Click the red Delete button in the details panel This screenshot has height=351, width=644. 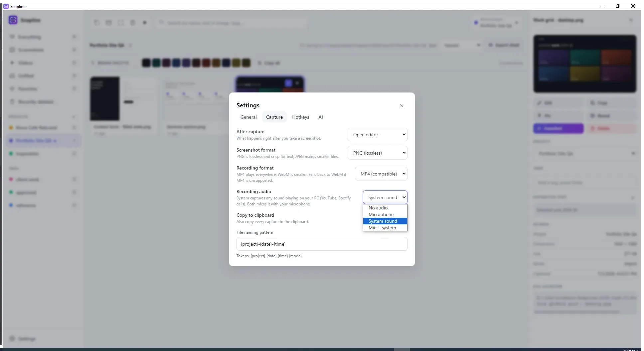(611, 128)
